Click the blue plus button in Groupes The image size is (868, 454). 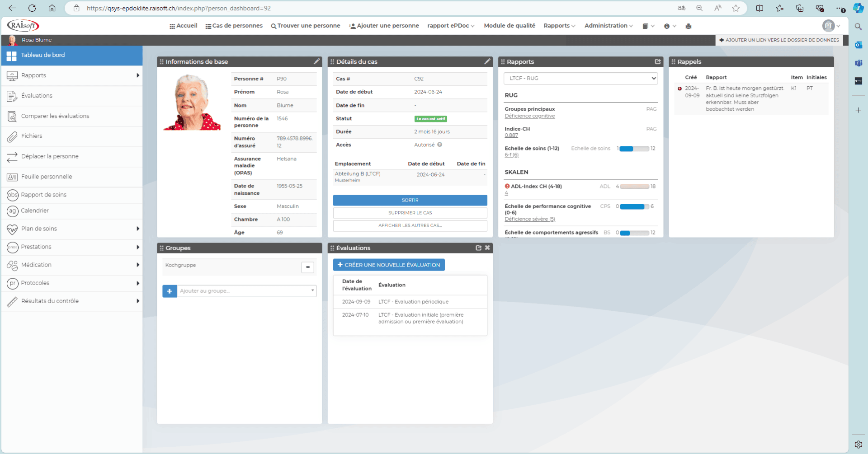pos(170,291)
